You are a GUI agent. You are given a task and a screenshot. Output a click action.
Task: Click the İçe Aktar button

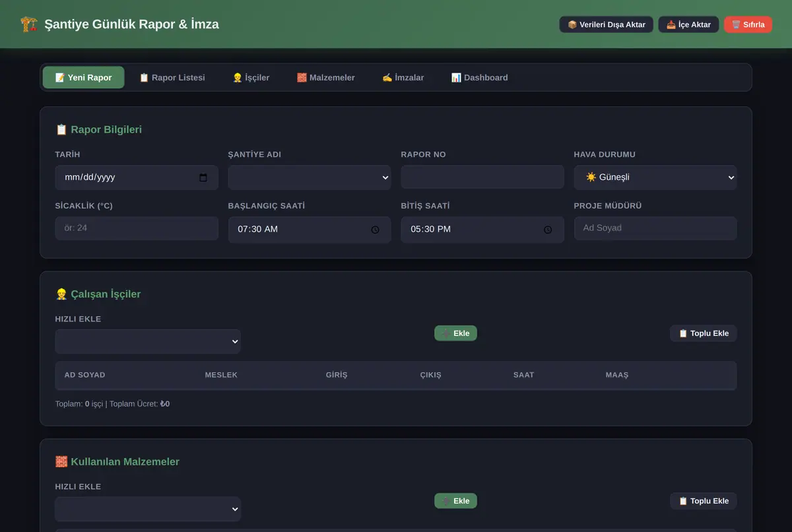click(x=688, y=24)
